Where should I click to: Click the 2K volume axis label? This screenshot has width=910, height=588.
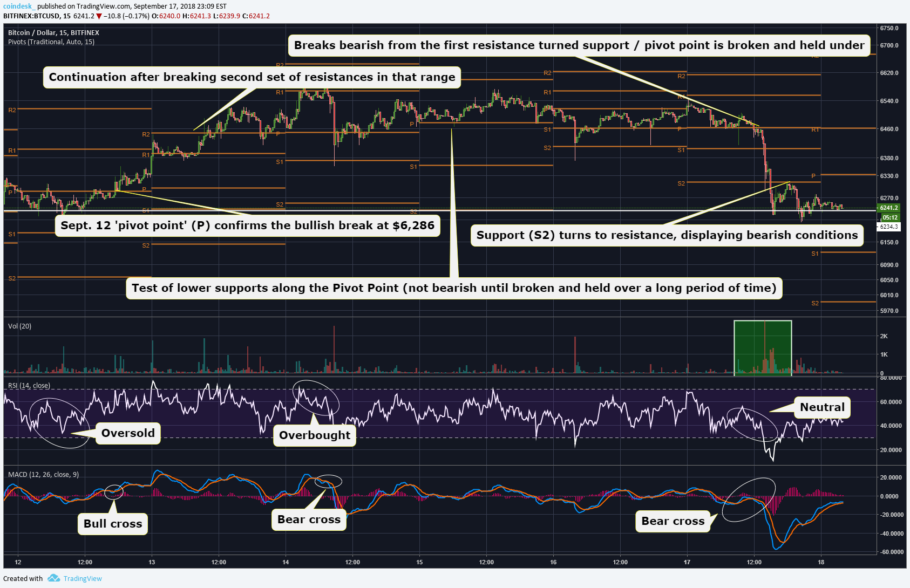coord(884,336)
